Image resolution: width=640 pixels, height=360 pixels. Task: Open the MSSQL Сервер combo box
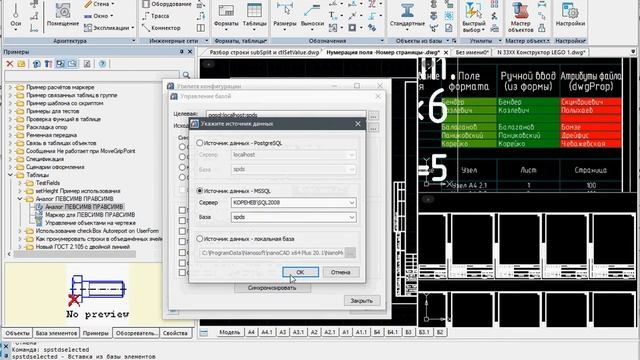coord(293,202)
